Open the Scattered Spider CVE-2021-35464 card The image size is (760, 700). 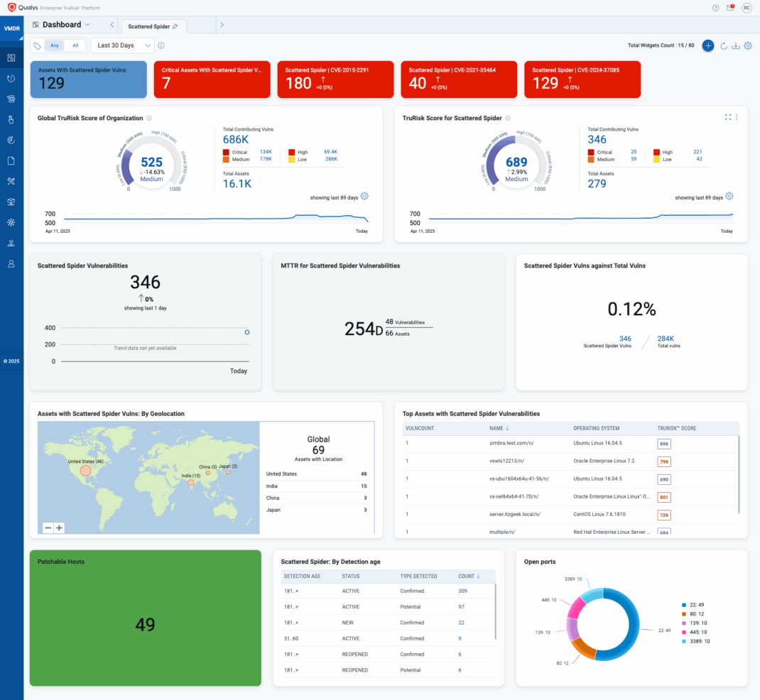coord(459,80)
